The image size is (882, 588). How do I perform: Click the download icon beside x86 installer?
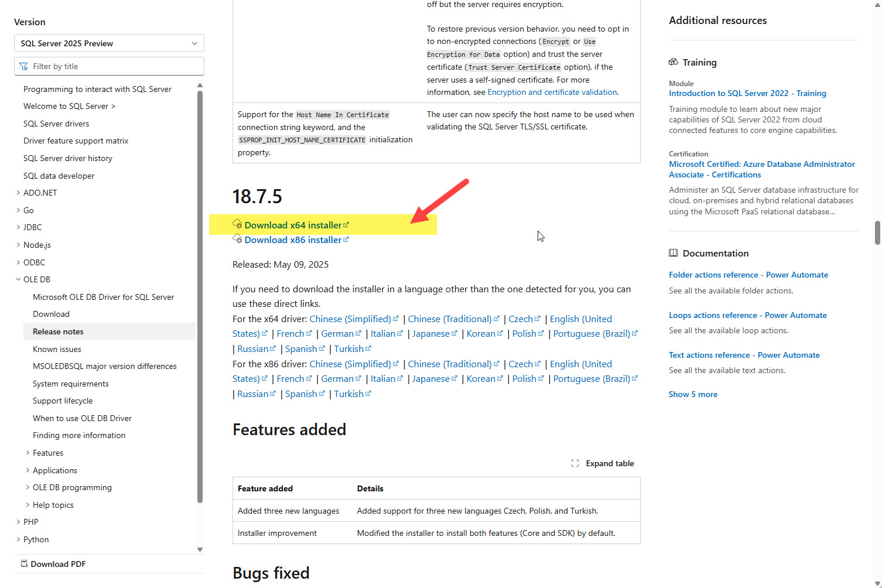pyautogui.click(x=237, y=239)
